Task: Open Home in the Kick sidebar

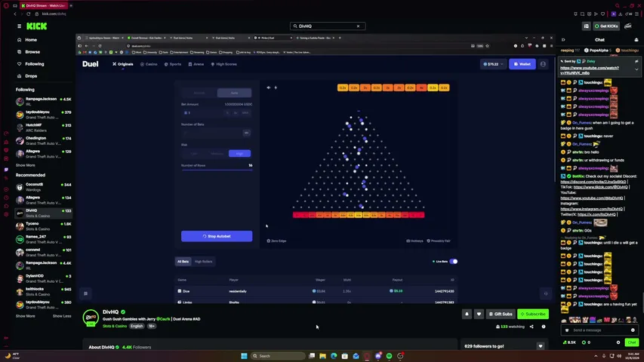Action: pyautogui.click(x=31, y=40)
